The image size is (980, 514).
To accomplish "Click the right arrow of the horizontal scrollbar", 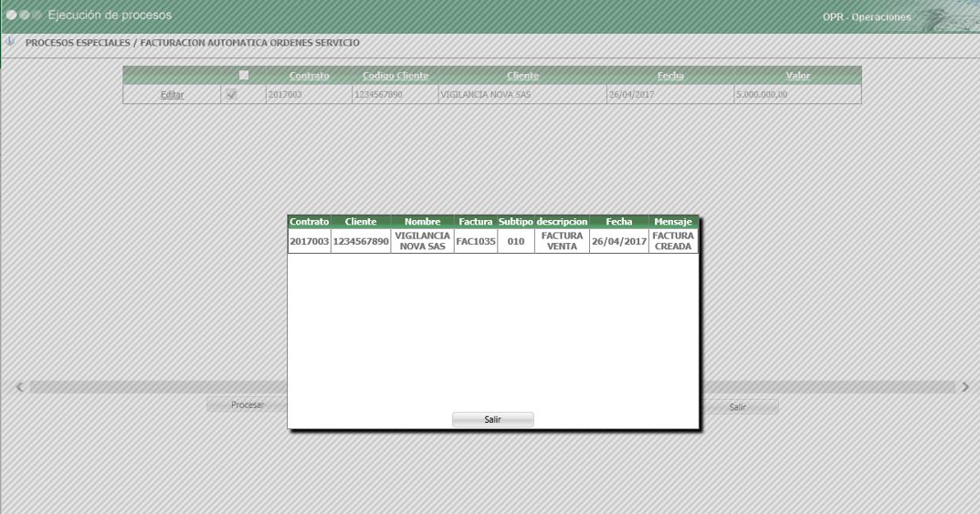I will pos(965,387).
